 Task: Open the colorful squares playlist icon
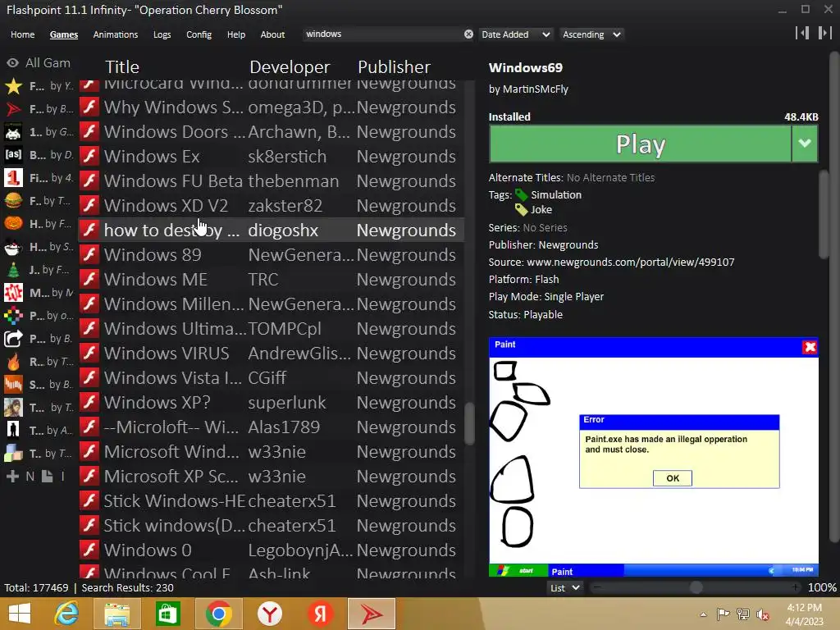(x=13, y=316)
